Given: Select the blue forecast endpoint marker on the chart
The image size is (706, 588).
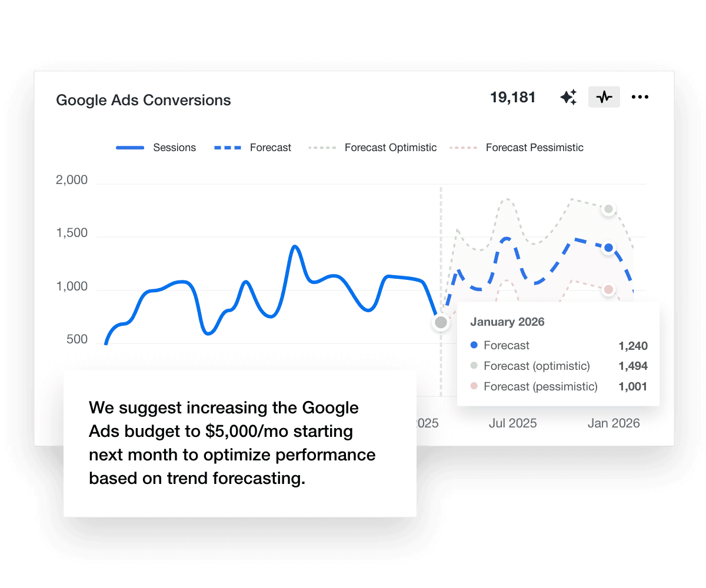Looking at the screenshot, I should click(608, 248).
